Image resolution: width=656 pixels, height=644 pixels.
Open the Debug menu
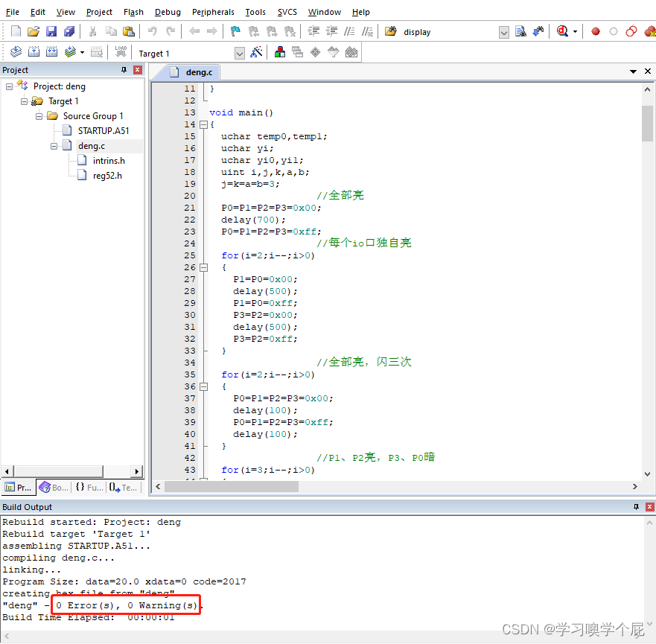[168, 12]
